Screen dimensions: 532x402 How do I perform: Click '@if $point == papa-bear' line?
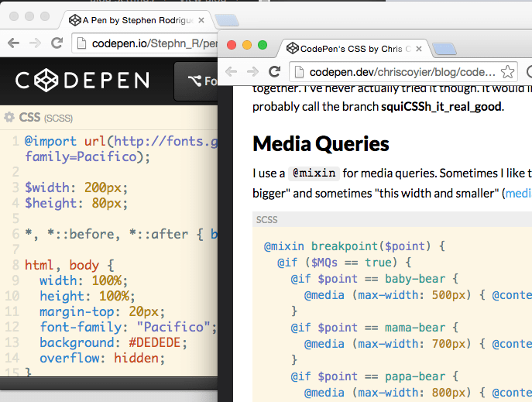pyautogui.click(x=375, y=376)
